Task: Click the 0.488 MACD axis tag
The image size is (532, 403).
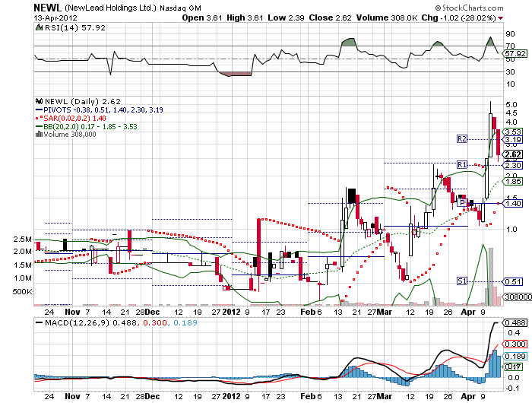Action: pyautogui.click(x=515, y=322)
